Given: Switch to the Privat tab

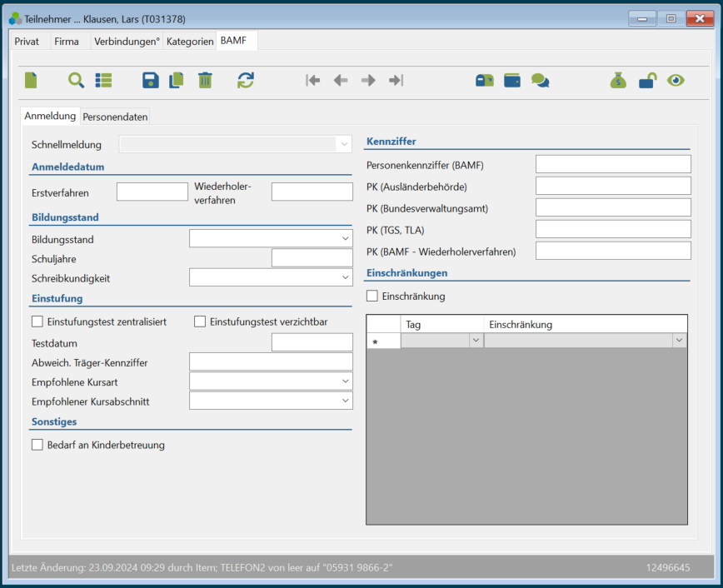Looking at the screenshot, I should coord(27,42).
